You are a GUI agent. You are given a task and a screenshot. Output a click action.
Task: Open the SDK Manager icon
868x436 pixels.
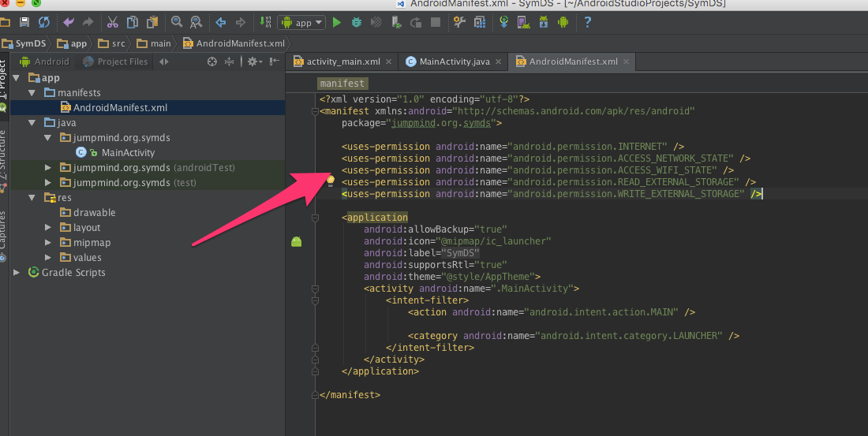pos(543,22)
